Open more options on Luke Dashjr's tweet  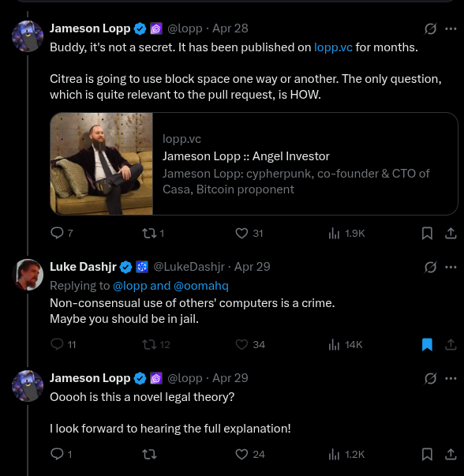pos(451,267)
